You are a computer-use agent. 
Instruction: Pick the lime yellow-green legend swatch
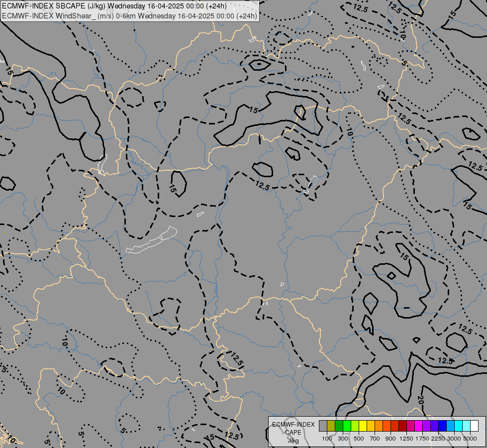355,426
